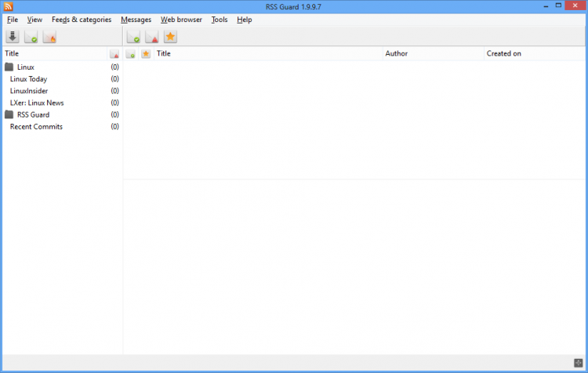Viewport: 588px width, 373px height.
Task: Open the View menu
Action: pos(34,20)
